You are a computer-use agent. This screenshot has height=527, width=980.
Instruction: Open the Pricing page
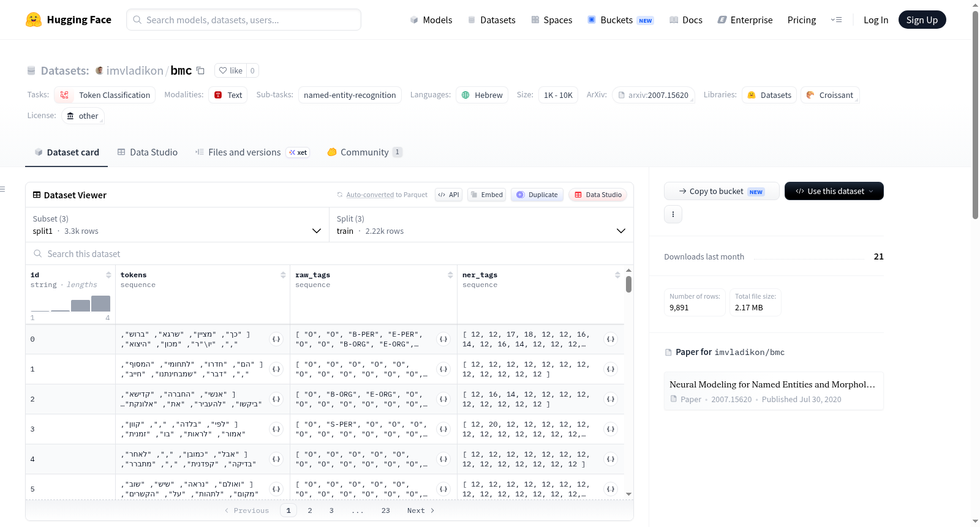pos(802,20)
